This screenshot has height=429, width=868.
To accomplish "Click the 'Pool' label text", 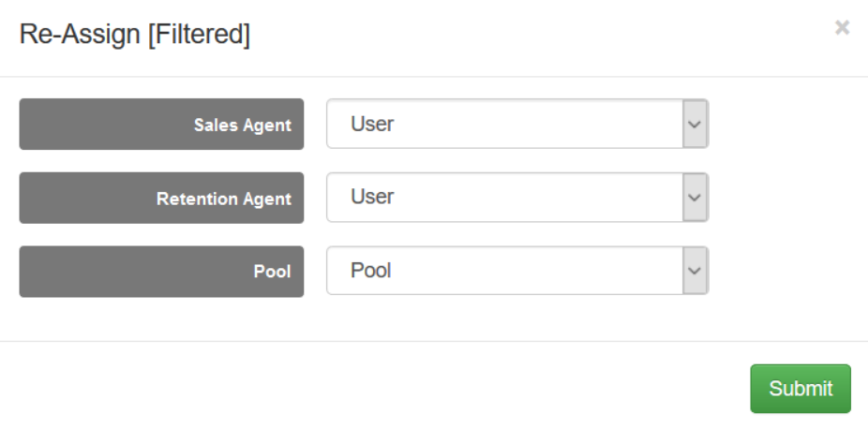I will (272, 272).
